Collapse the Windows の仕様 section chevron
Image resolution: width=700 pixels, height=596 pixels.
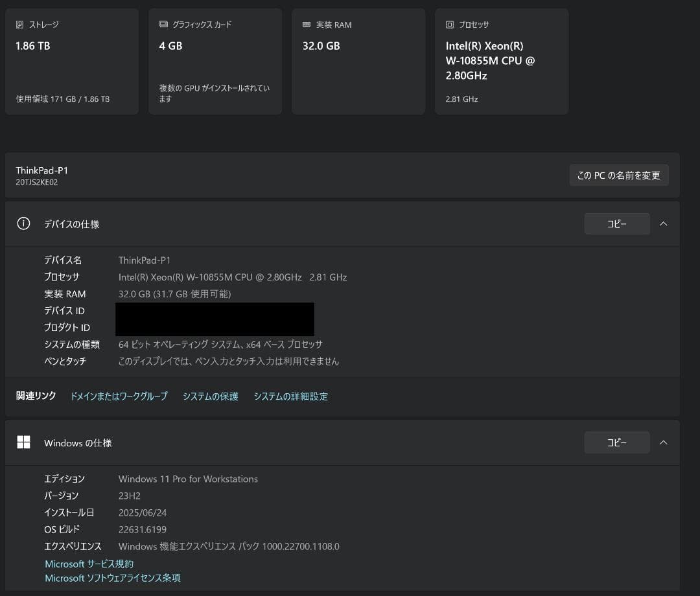point(663,442)
